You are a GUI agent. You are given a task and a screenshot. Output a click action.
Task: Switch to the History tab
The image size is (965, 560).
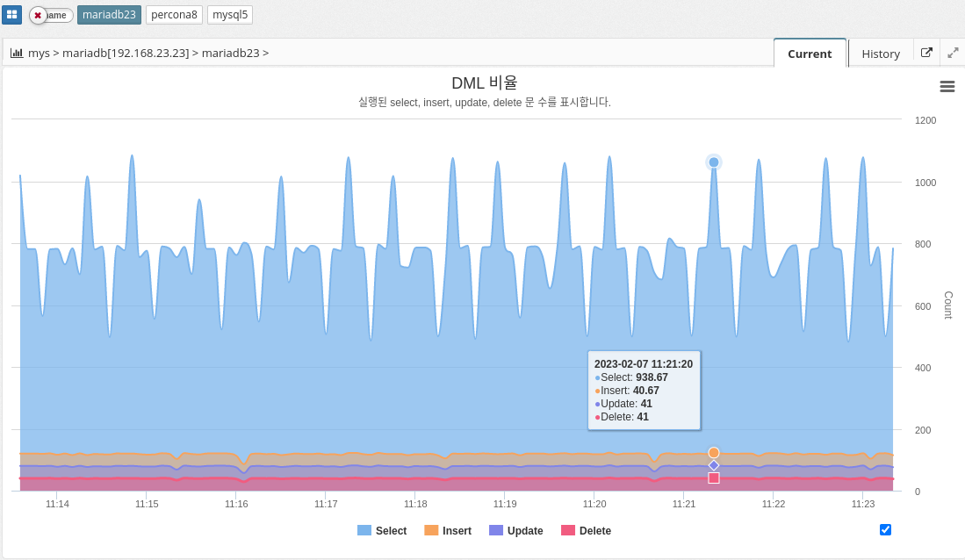point(881,54)
